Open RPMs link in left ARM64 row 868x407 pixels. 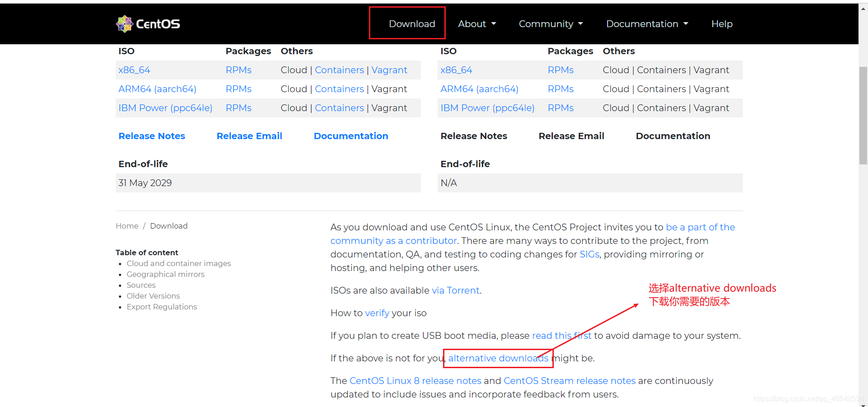[239, 89]
